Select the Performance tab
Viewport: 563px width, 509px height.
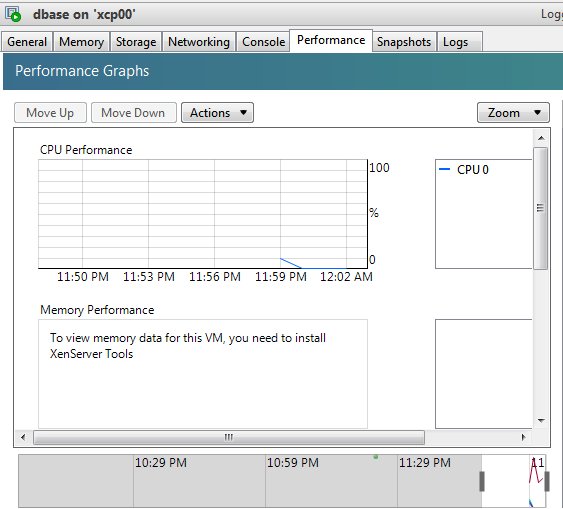331,41
